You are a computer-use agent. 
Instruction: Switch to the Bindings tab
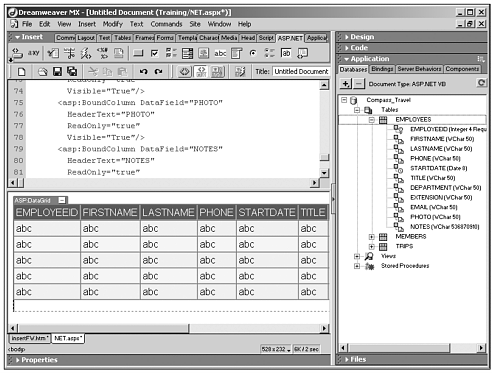pos(382,69)
